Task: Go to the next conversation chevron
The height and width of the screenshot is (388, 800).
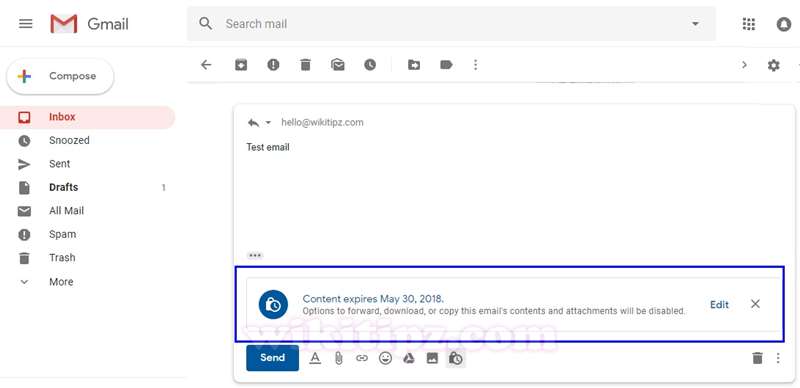Action: coord(744,65)
